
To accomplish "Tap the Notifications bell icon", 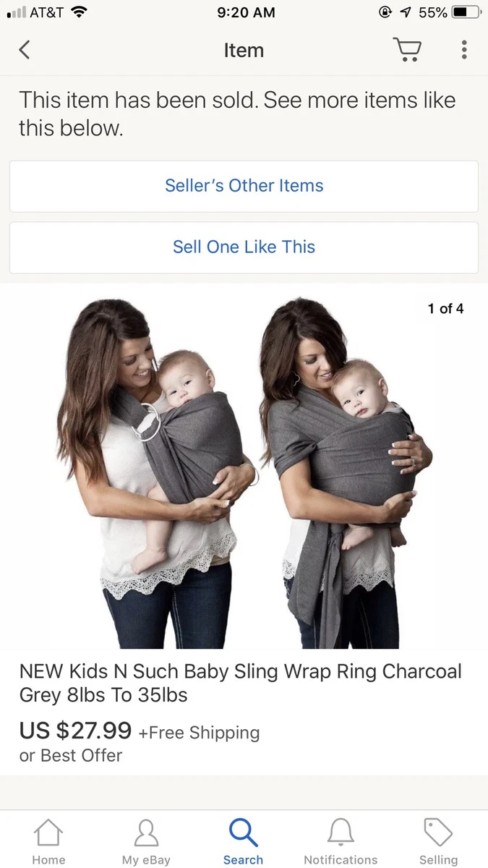I will (341, 833).
